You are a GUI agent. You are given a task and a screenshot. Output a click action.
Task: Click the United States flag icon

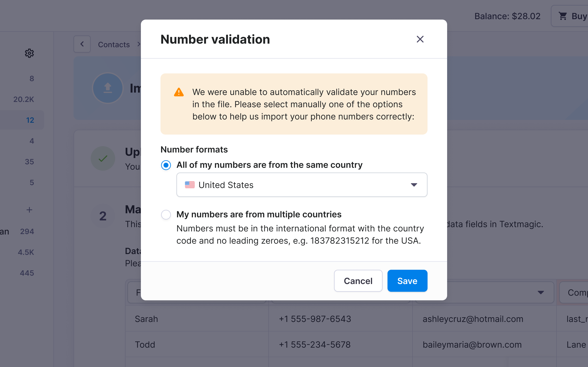[x=190, y=185]
